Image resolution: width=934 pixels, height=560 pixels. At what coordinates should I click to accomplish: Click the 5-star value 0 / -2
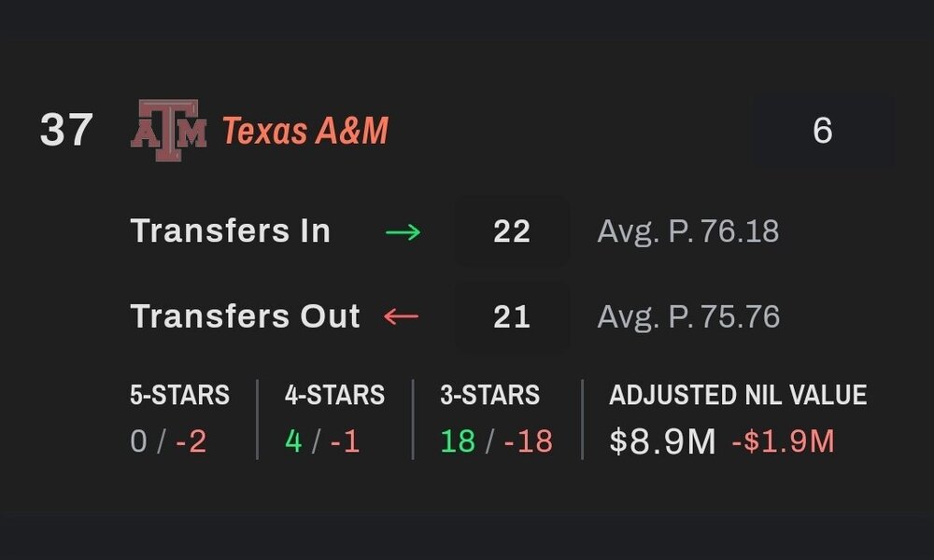169,441
